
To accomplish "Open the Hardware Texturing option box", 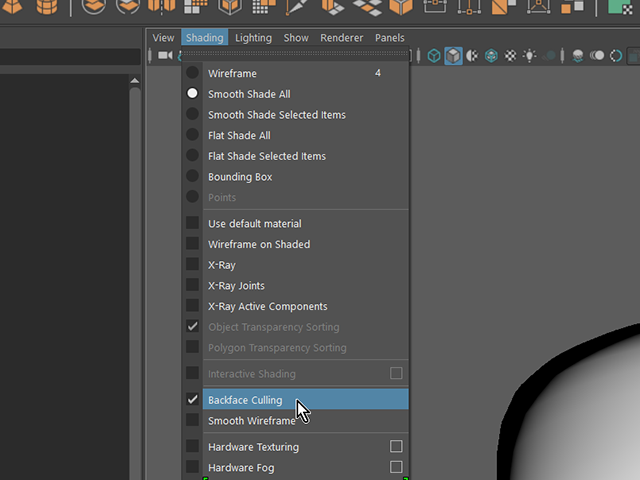I will [396, 446].
